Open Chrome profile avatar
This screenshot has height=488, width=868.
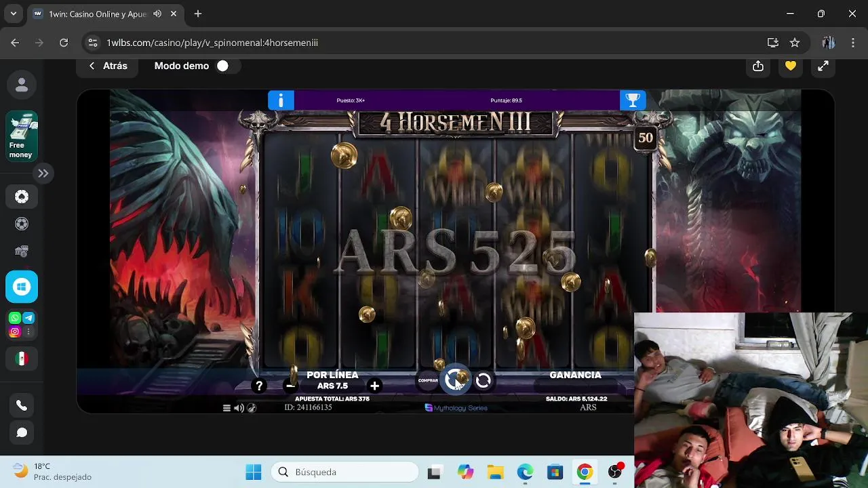point(828,43)
